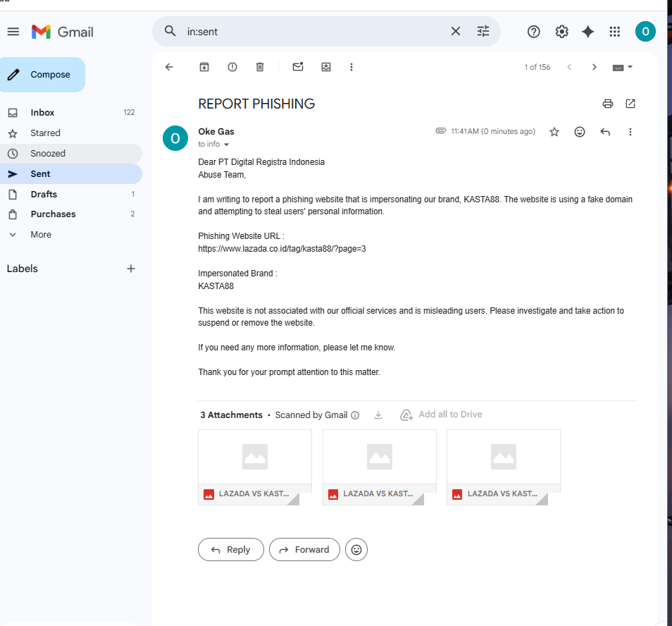Click the Move to Inbox icon
Viewport: 672px width, 626px height.
326,67
